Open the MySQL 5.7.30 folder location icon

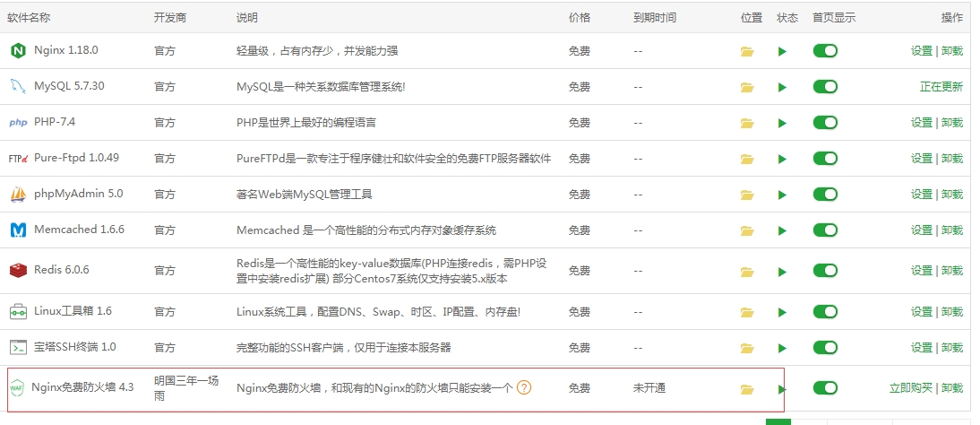coord(747,87)
